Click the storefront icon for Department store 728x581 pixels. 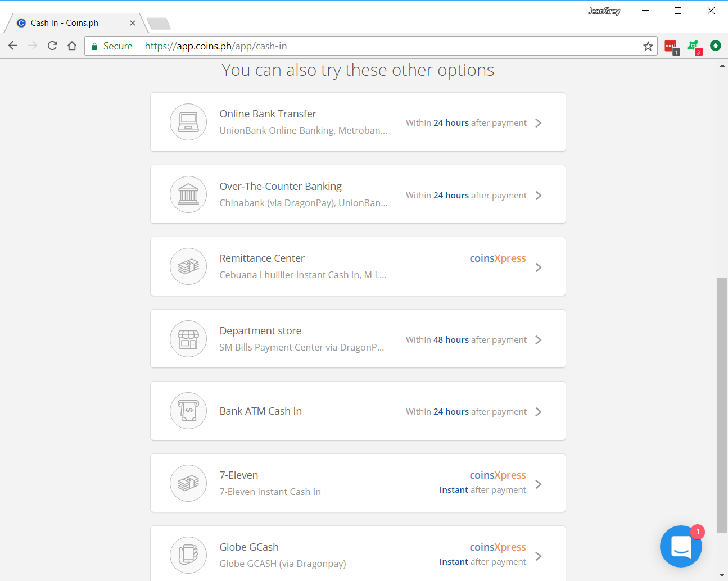tap(188, 339)
